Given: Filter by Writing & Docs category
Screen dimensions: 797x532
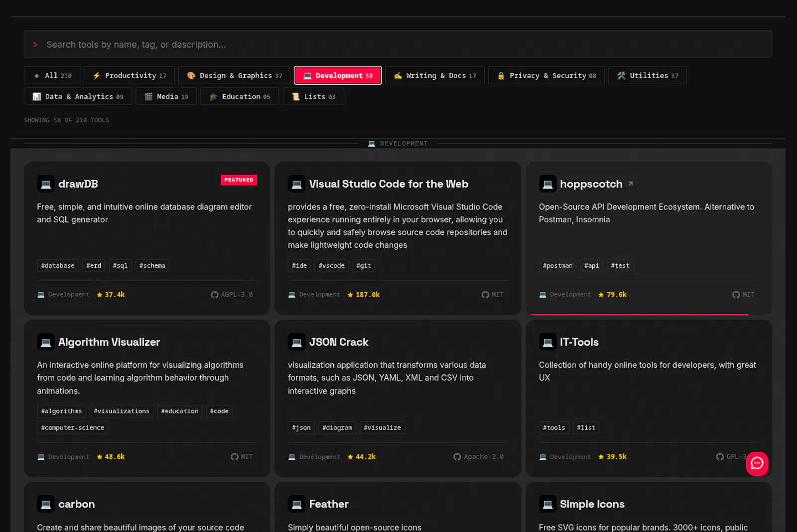Looking at the screenshot, I should pos(435,76).
